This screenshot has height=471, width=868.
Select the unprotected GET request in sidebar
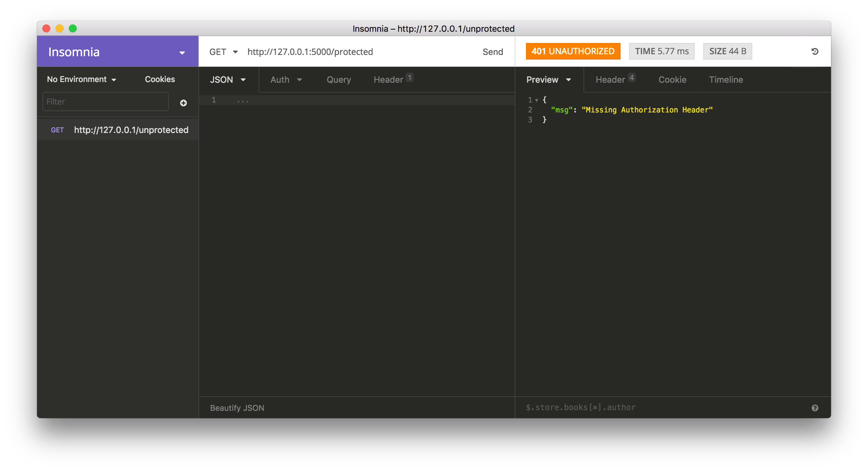tap(118, 130)
